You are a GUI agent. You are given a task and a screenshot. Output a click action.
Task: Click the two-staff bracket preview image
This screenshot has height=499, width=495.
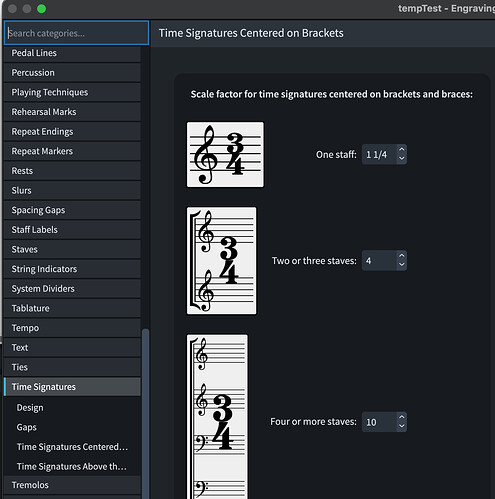[222, 261]
